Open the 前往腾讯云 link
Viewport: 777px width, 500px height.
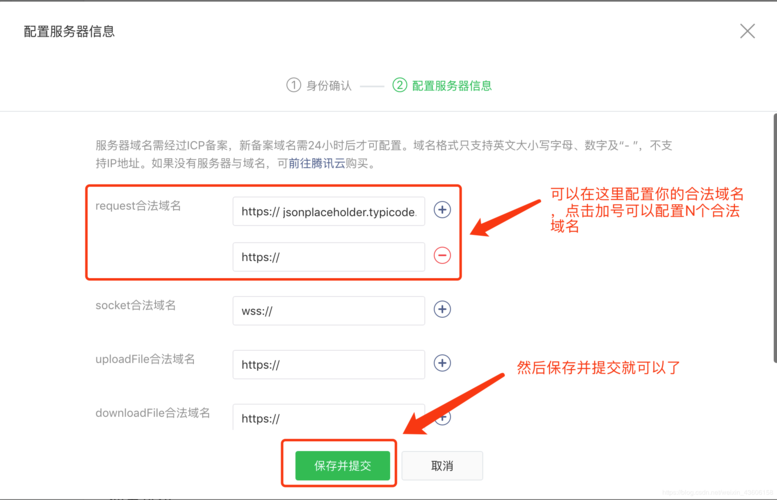pyautogui.click(x=317, y=164)
